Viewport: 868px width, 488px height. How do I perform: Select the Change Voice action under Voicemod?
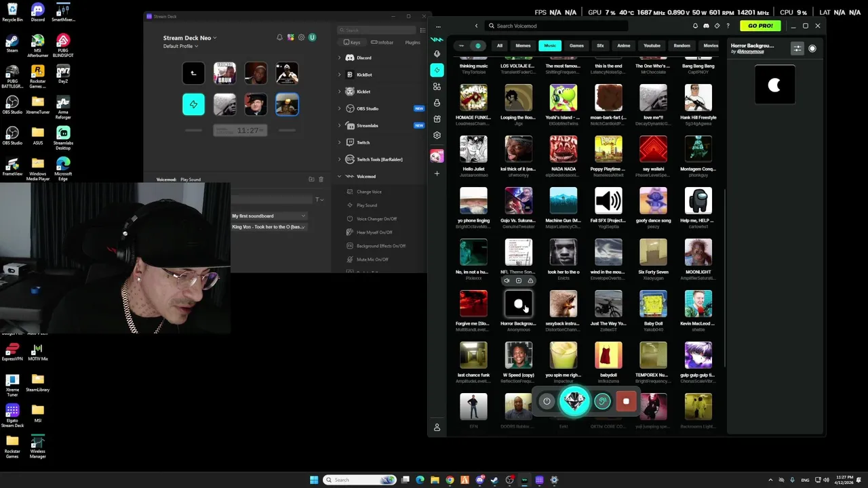pyautogui.click(x=369, y=192)
